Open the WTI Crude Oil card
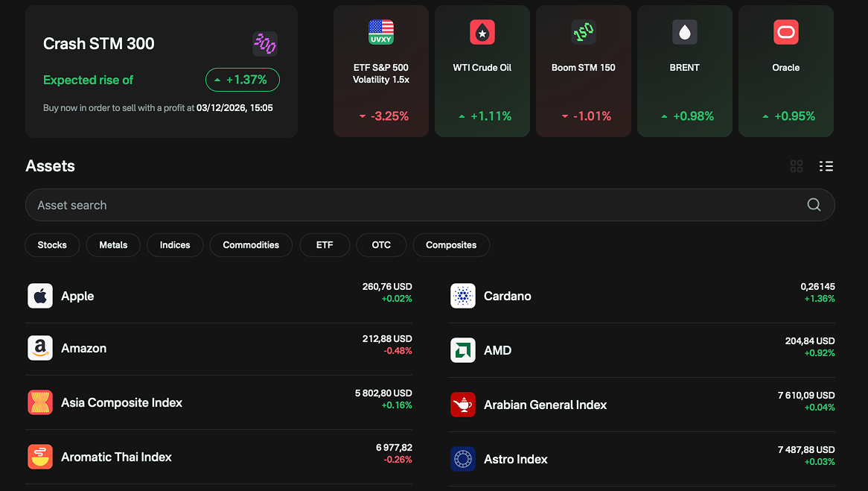The width and height of the screenshot is (868, 491). 482,71
